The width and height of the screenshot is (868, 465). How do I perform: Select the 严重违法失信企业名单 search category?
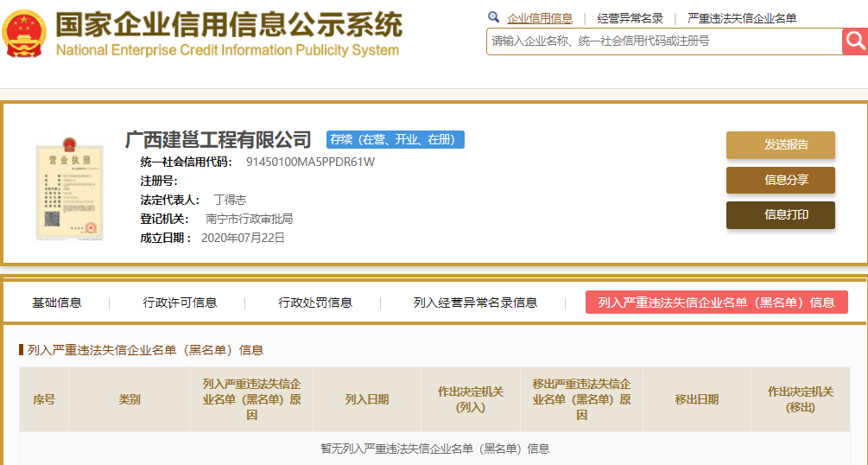(742, 18)
